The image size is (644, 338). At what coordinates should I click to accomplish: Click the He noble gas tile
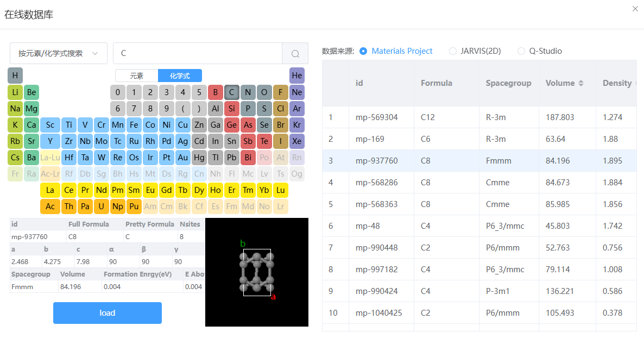click(297, 76)
